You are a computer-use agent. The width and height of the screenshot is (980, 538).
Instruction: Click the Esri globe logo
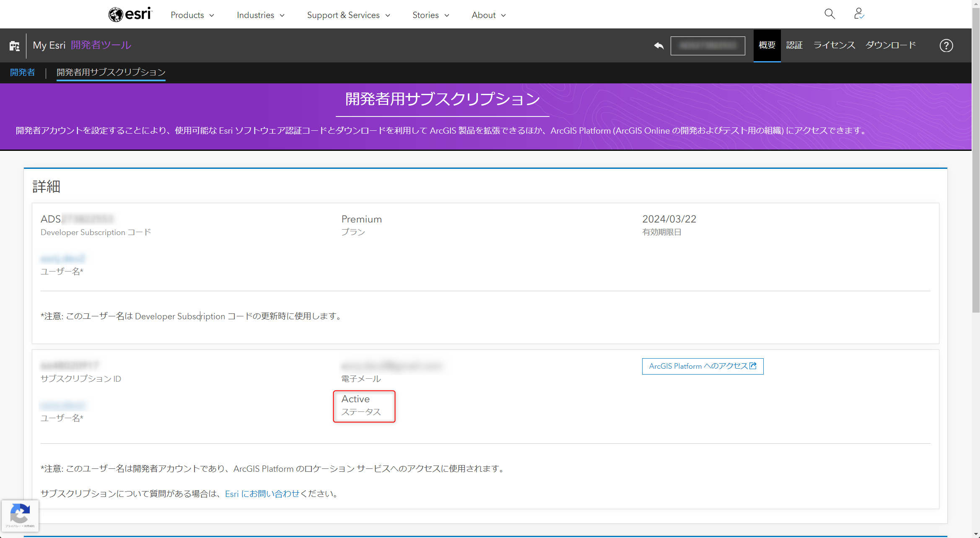point(130,14)
